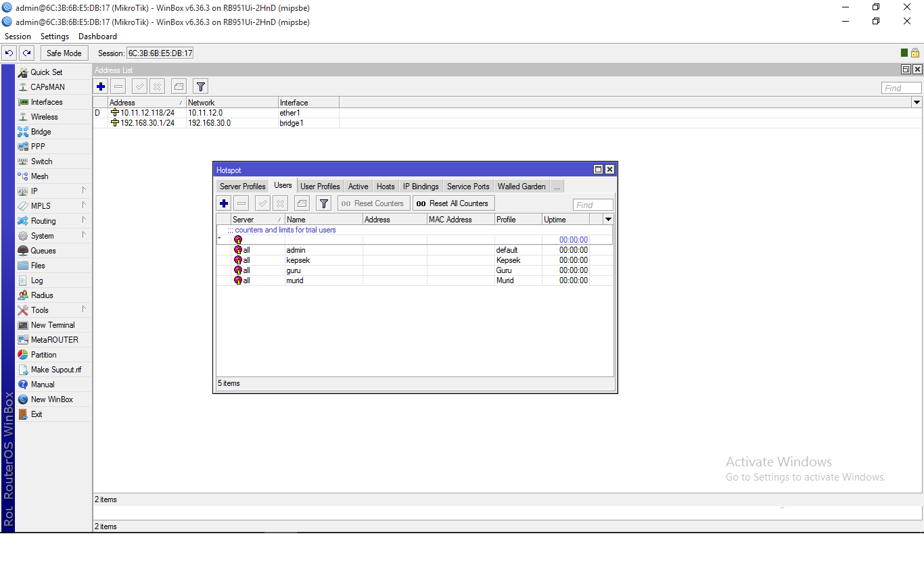The width and height of the screenshot is (924, 588).
Task: Add new address in Address List
Action: 101,87
